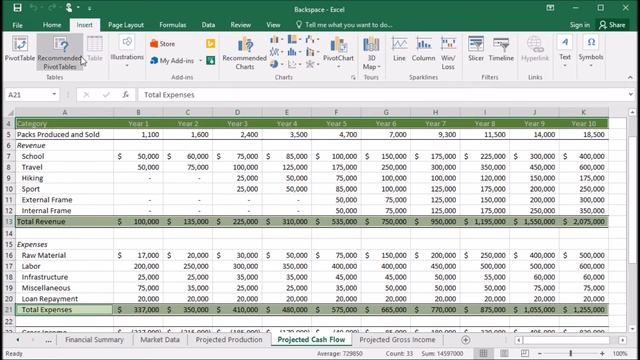The image size is (640, 360).
Task: Click the People Graph add-in icon
Action: [x=211, y=60]
